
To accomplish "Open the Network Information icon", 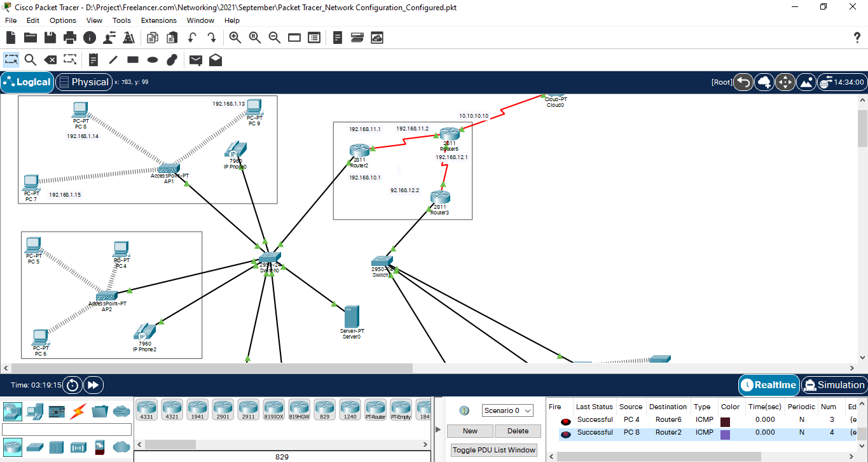I will [90, 38].
